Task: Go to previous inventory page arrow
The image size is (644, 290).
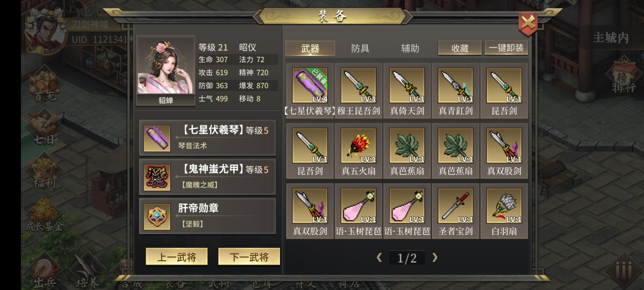Action: 379,258
